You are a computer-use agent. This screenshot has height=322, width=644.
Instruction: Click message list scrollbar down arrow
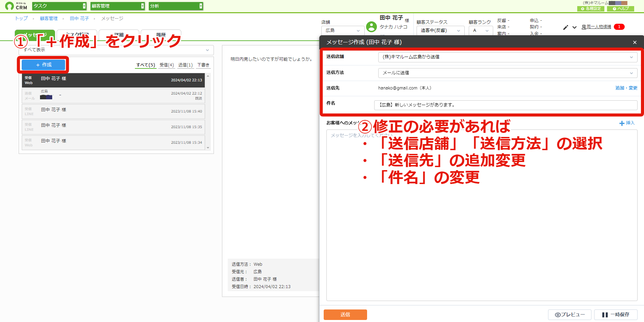tap(208, 148)
